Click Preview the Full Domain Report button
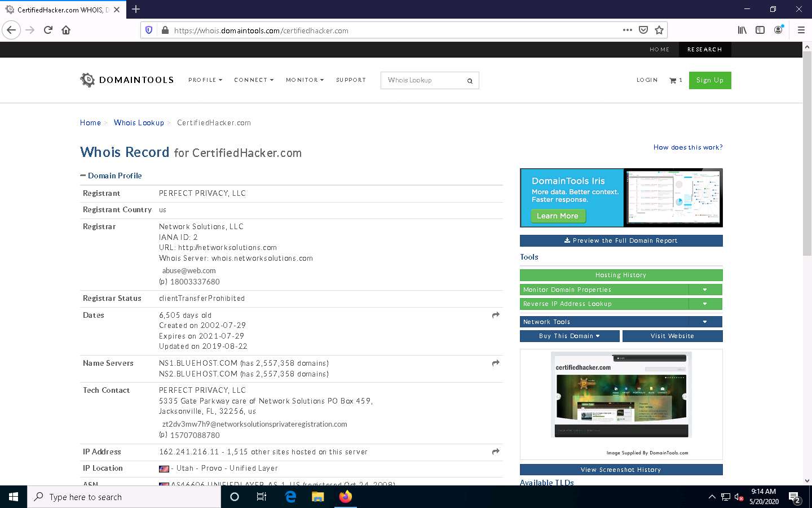 pyautogui.click(x=621, y=240)
